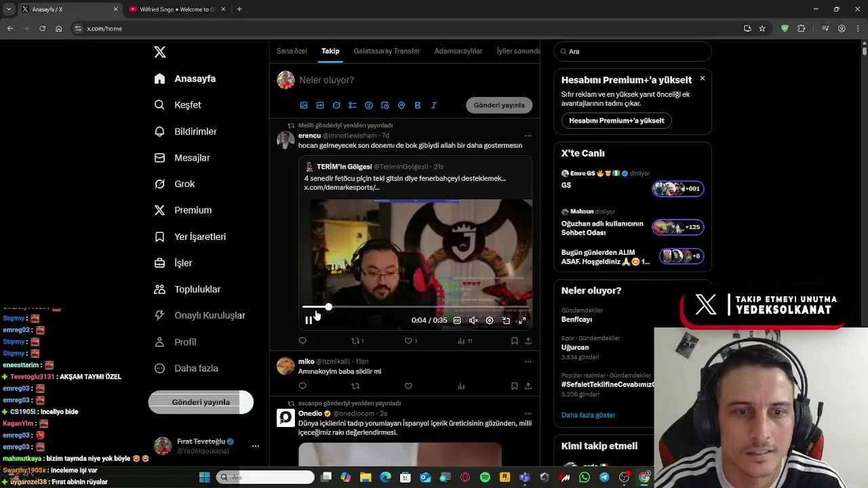Image resolution: width=868 pixels, height=488 pixels.
Task: Reply to miko's post
Action: tap(302, 386)
